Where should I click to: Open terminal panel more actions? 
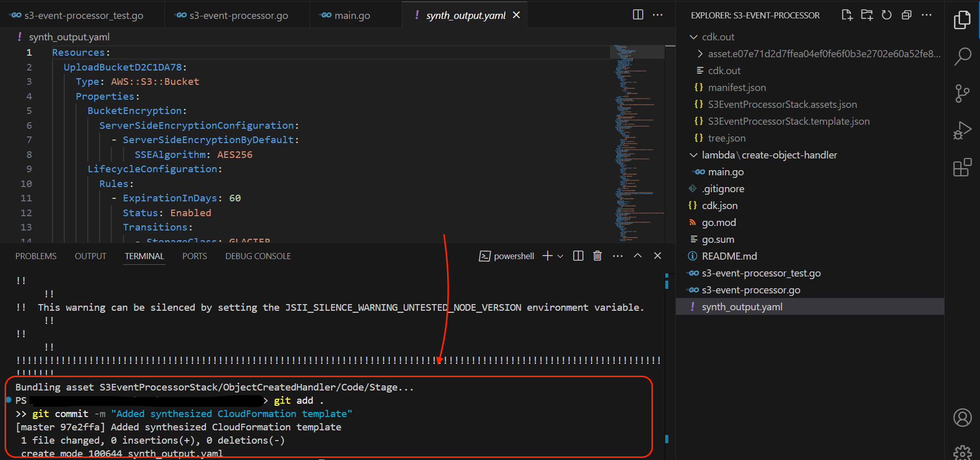(x=618, y=256)
